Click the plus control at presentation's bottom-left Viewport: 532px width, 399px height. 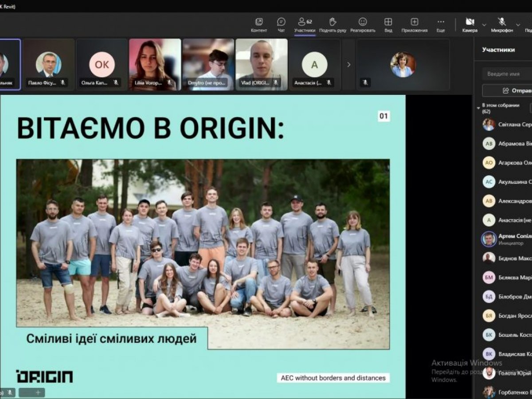pyautogui.click(x=38, y=392)
